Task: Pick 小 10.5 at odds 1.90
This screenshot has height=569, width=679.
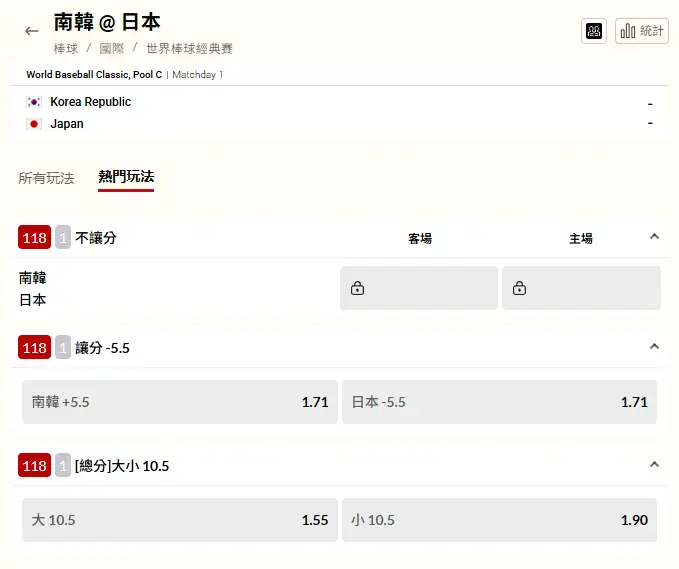Action: (499, 520)
